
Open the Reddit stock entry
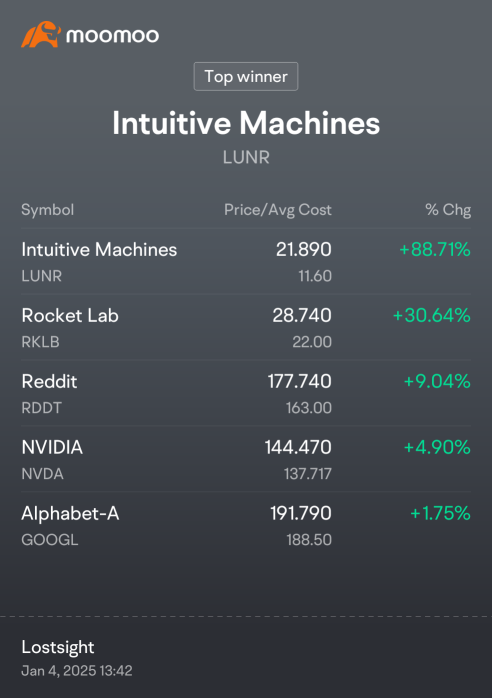pyautogui.click(x=246, y=394)
